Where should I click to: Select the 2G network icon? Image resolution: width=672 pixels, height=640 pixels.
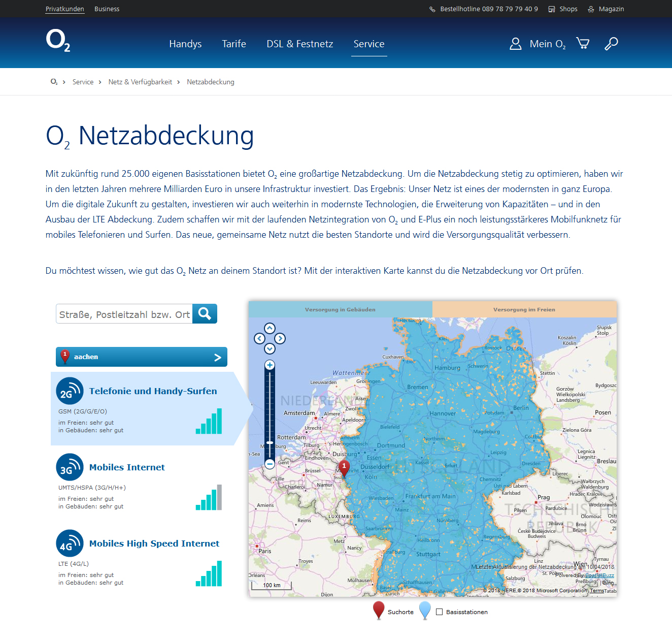tap(70, 391)
